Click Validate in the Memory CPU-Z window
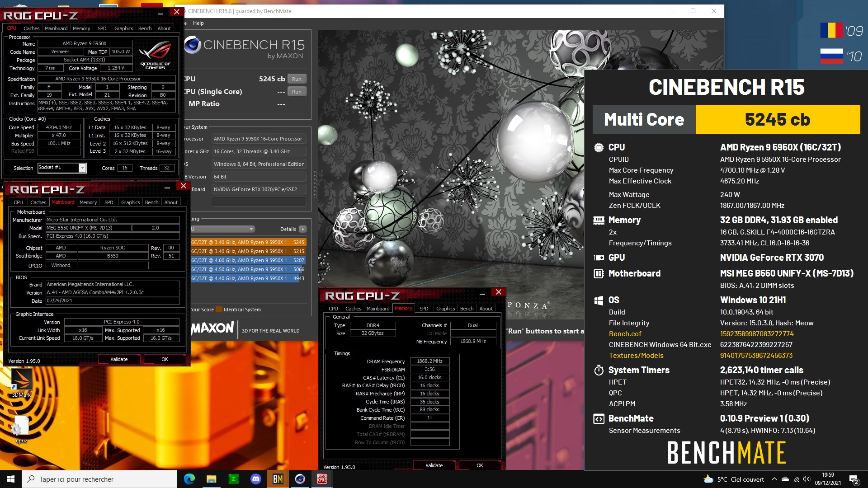Screen dimensions: 868x488 (434, 465)
